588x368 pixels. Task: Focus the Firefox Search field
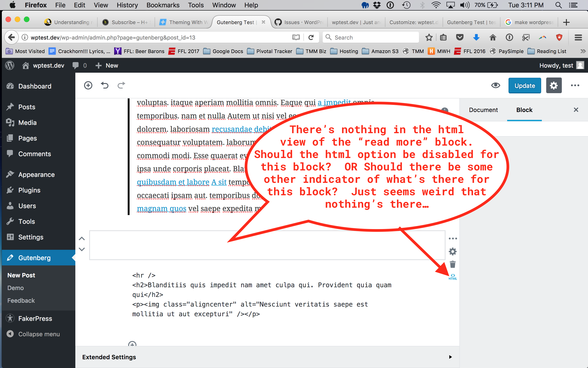[371, 37]
